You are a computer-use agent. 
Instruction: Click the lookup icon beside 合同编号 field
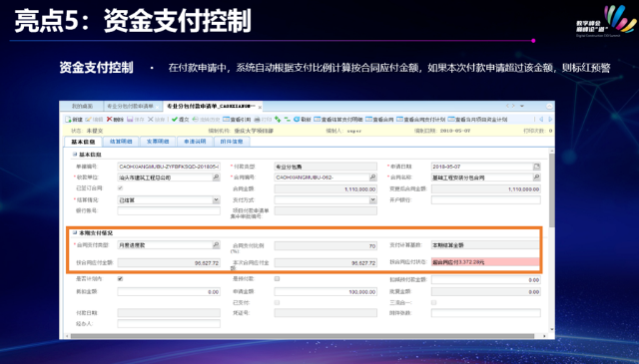coord(372,178)
